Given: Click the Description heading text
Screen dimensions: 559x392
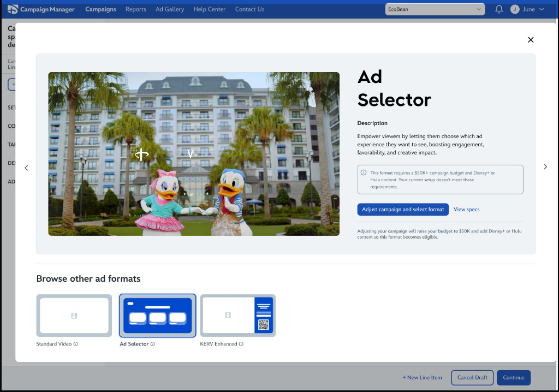Looking at the screenshot, I should pyautogui.click(x=372, y=123).
